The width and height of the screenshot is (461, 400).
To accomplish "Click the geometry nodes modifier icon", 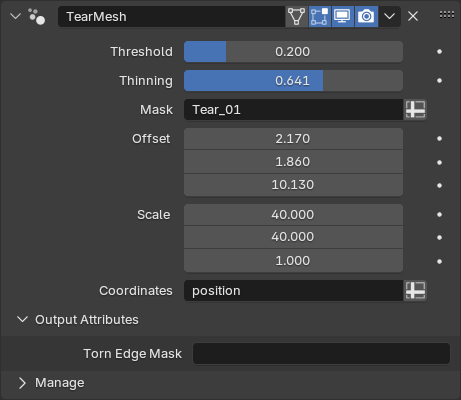I will click(x=36, y=16).
